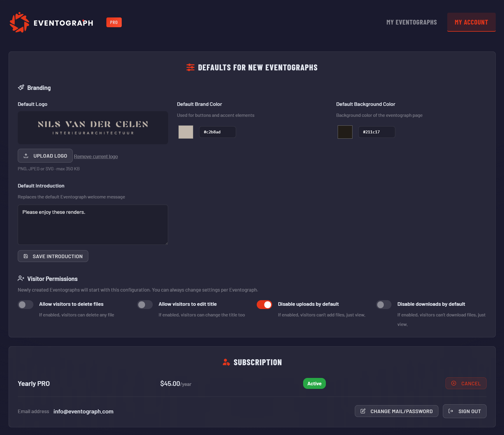Open the background color swatch picker
This screenshot has width=504, height=435.
345,132
